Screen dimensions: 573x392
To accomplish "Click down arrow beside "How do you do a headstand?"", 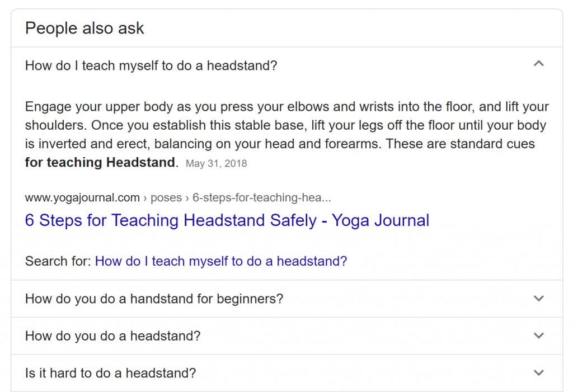I will coord(538,336).
